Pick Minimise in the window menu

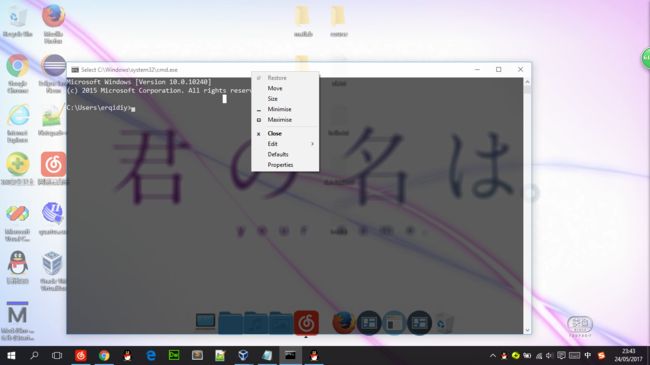(279, 109)
